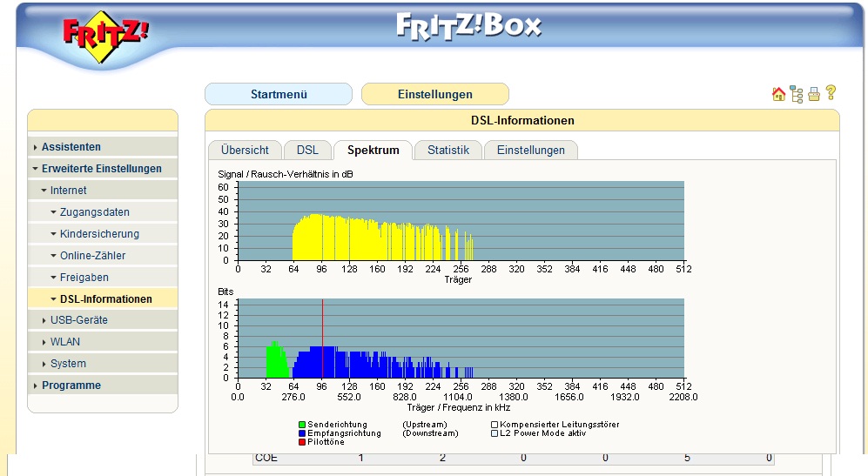Click the red Pilottöne legend swatch
The height and width of the screenshot is (476, 868).
(x=302, y=442)
